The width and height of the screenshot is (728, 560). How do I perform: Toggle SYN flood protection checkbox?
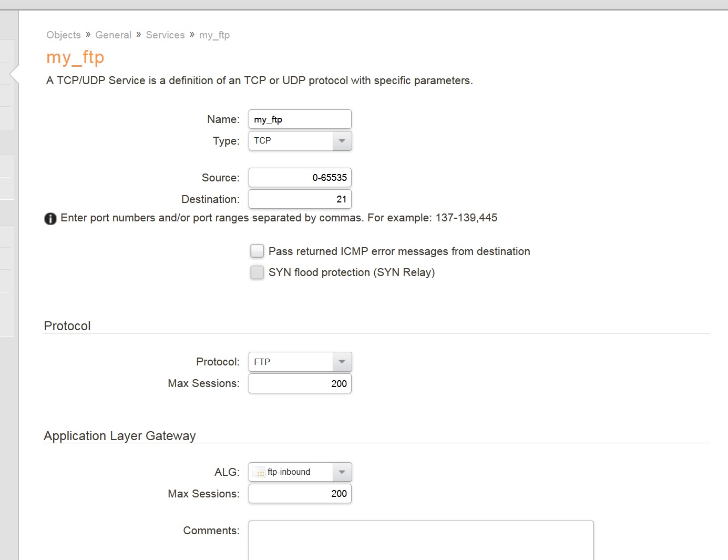[x=257, y=272]
